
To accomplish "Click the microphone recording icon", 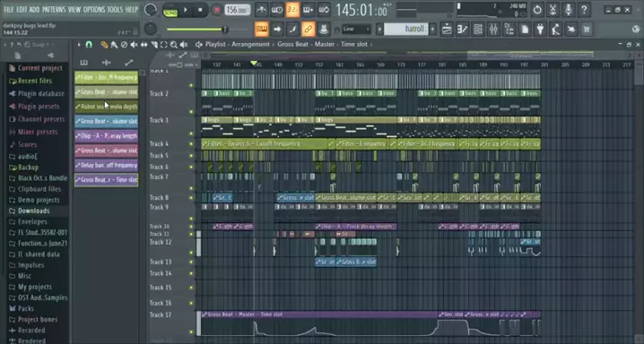I will [x=569, y=10].
